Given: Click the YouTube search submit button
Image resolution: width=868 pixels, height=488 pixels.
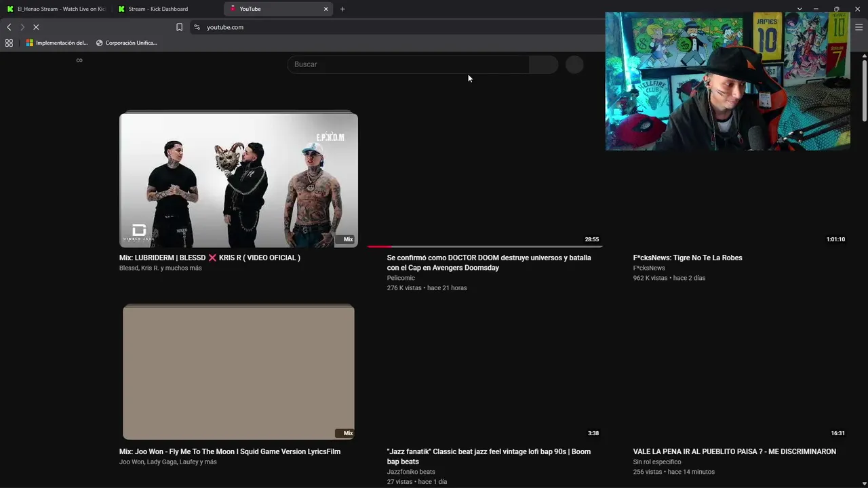Looking at the screenshot, I should (543, 64).
